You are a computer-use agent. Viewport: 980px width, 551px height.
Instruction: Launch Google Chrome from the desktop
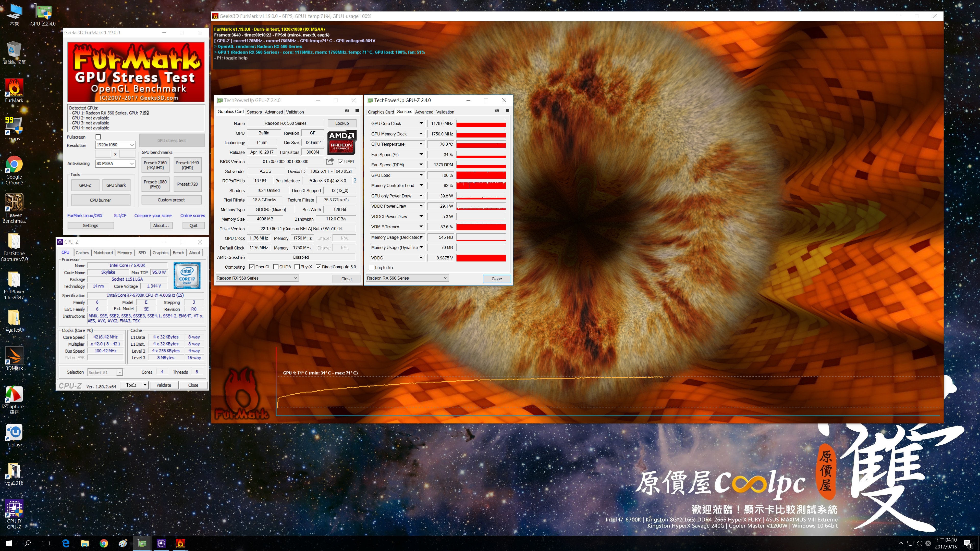(x=14, y=170)
